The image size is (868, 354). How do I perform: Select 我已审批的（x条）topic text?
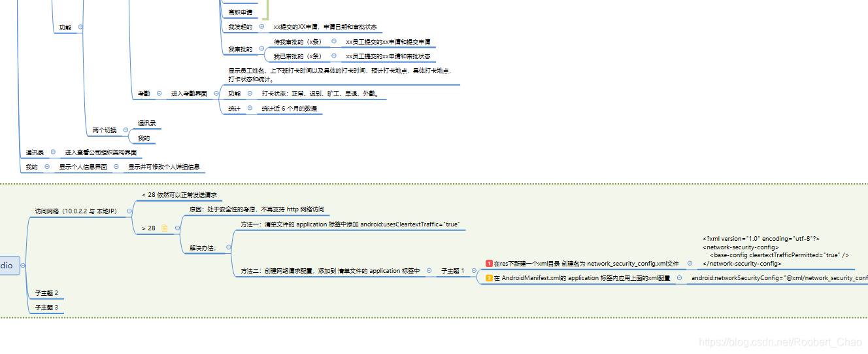coord(297,56)
